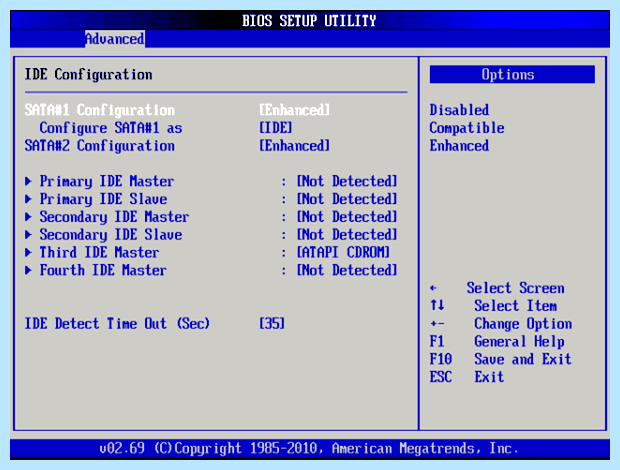Click Primary IDE Slave [Not Detected] value

pyautogui.click(x=347, y=199)
